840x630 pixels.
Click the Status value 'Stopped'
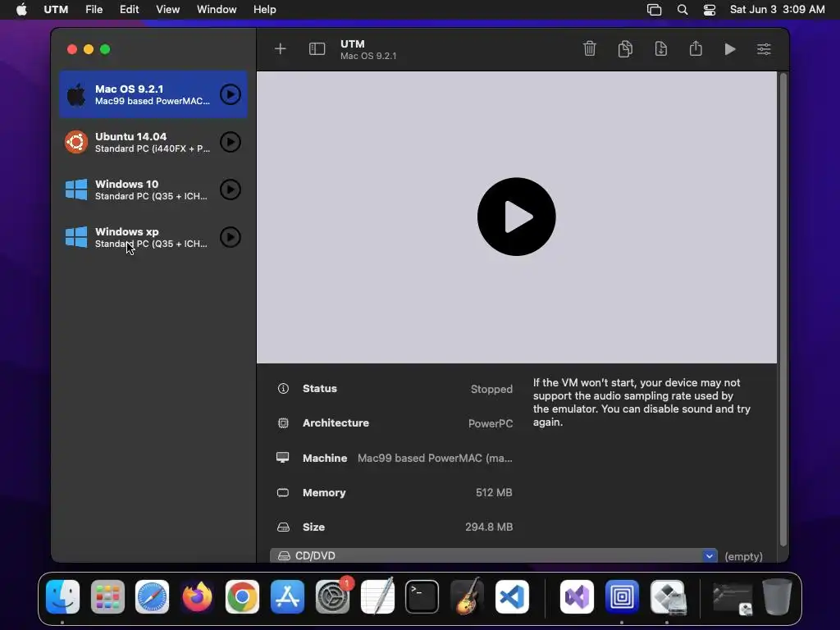click(491, 389)
